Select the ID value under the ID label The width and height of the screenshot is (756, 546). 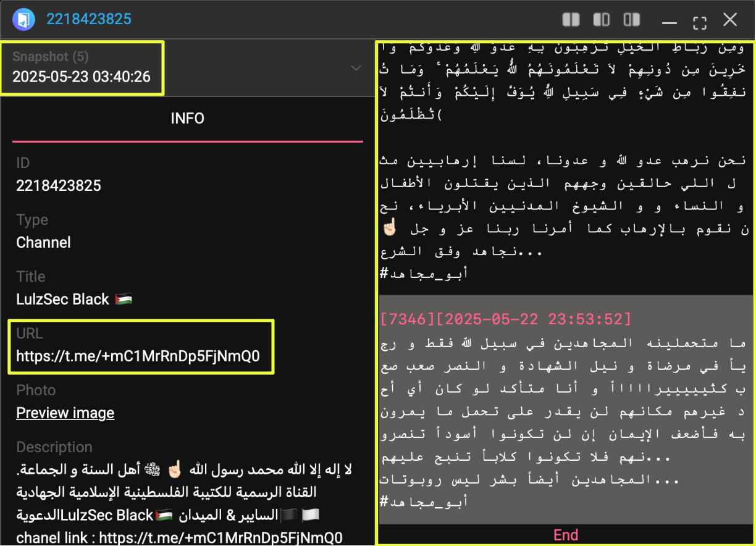point(59,185)
